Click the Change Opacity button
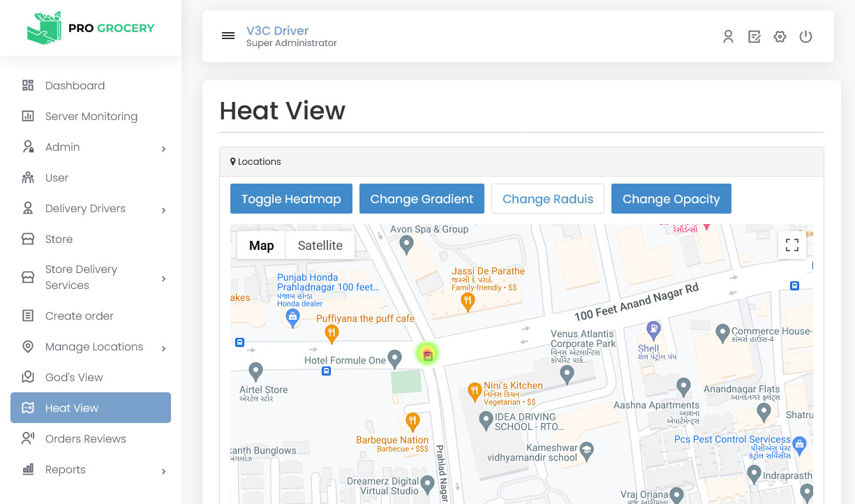The width and height of the screenshot is (855, 504). tap(671, 199)
